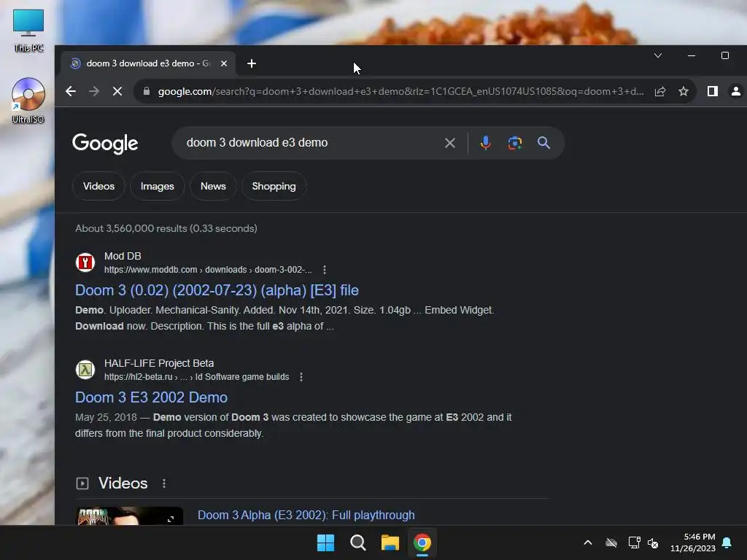Open the Windows Start menu

point(326,542)
